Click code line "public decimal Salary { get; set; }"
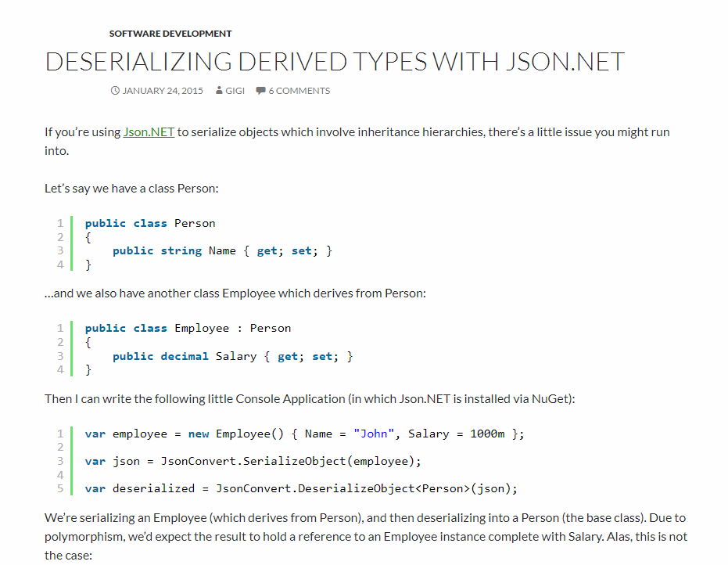This screenshot has width=728, height=565. point(232,356)
